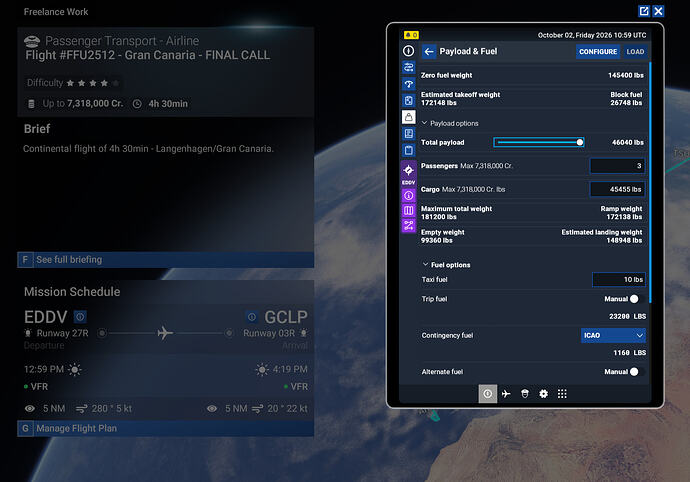This screenshot has height=482, width=690.
Task: Click the Passengers count input field
Action: [x=617, y=166]
